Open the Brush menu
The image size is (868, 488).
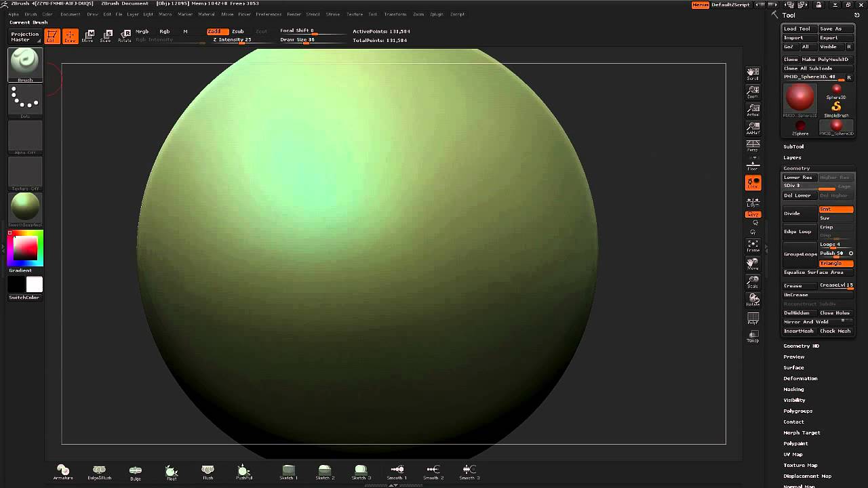[x=31, y=14]
